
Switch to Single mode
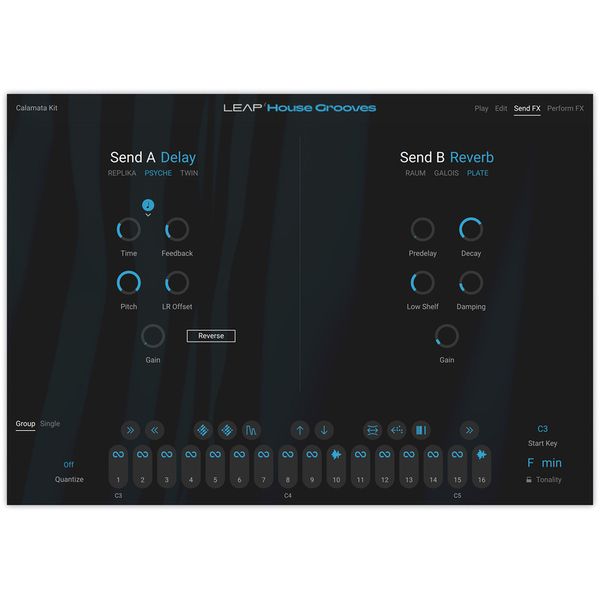tap(50, 424)
